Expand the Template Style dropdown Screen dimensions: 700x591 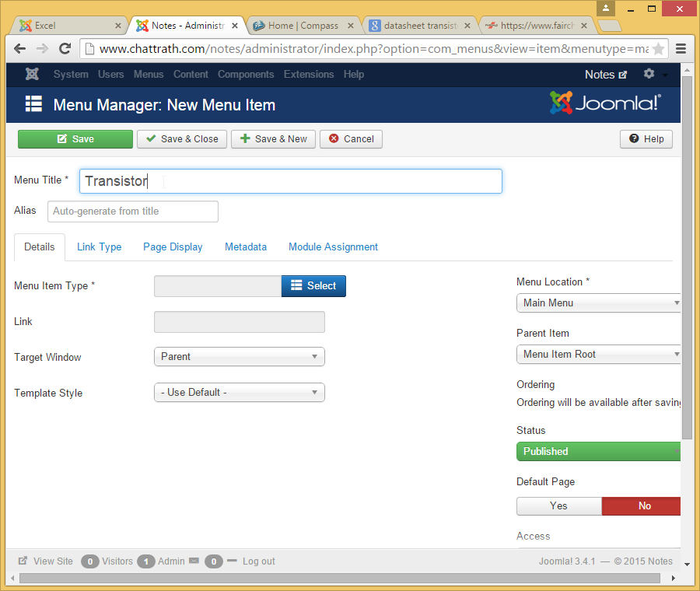click(x=239, y=392)
